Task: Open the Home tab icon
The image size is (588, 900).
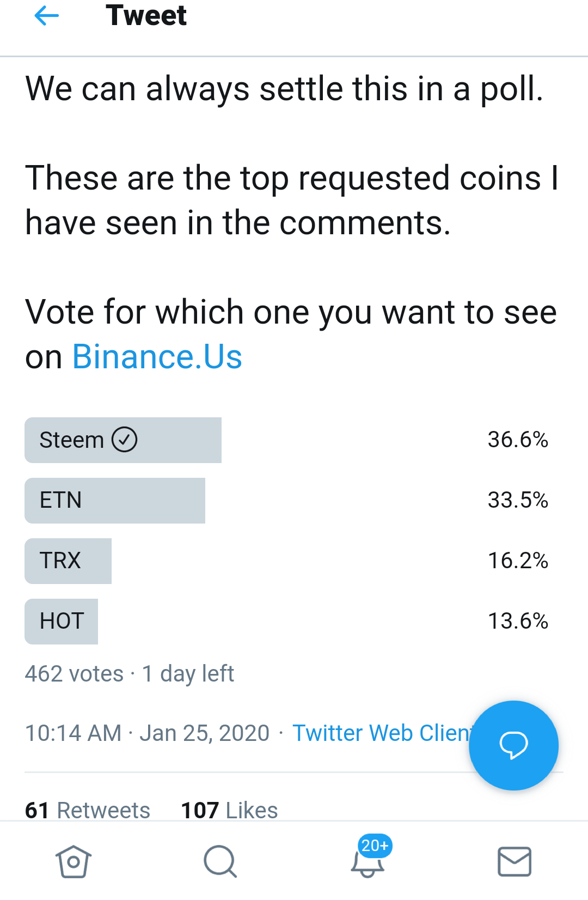Action: click(73, 861)
